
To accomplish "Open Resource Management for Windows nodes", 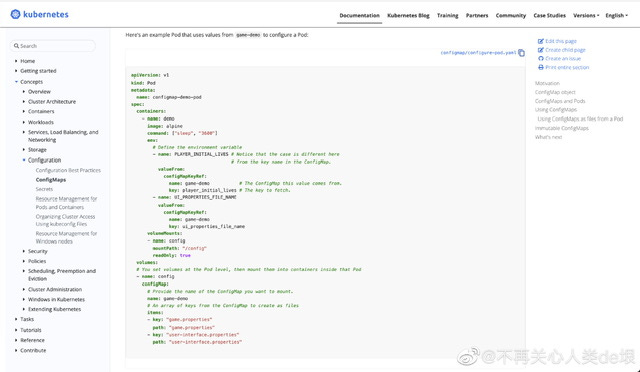I will (x=66, y=237).
